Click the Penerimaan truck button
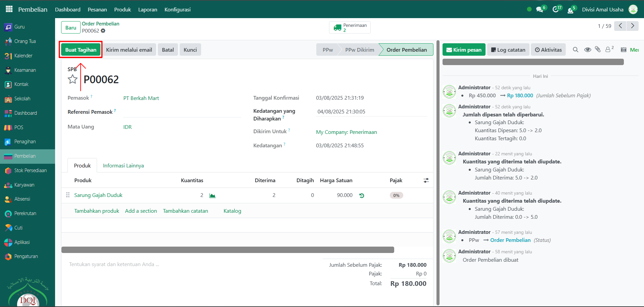644x307 pixels. 350,28
